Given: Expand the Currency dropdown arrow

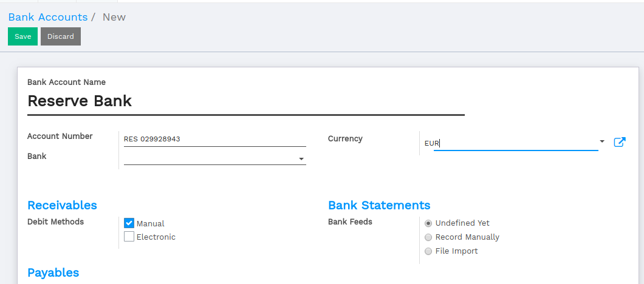Looking at the screenshot, I should click(602, 141).
